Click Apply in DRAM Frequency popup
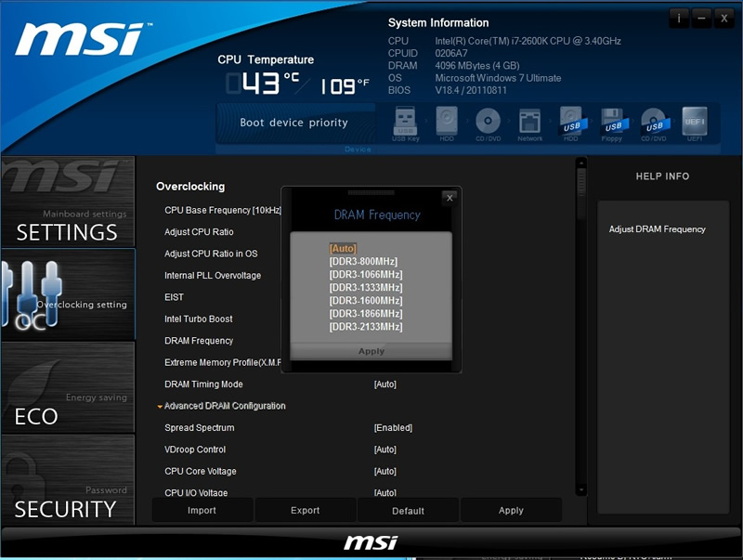 [371, 351]
